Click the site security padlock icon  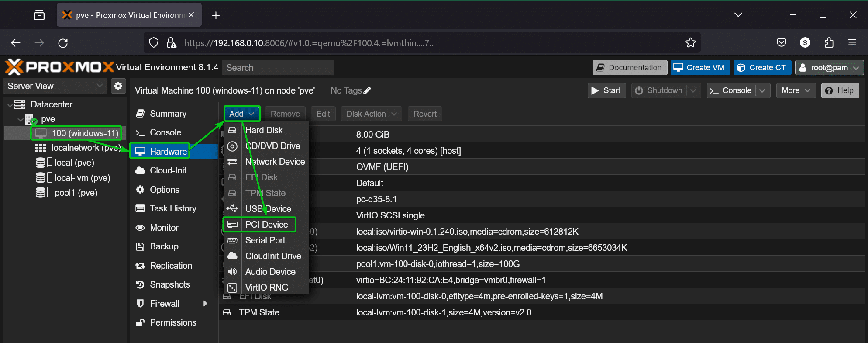coord(171,43)
